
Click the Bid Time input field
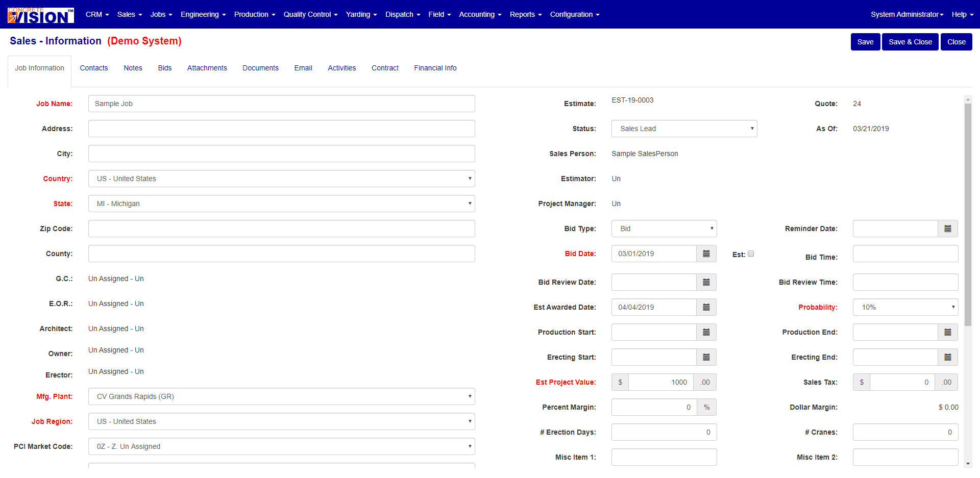(905, 254)
